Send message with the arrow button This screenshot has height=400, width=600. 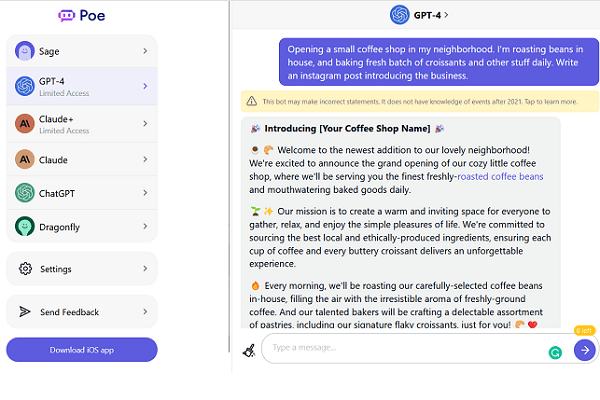click(x=584, y=350)
